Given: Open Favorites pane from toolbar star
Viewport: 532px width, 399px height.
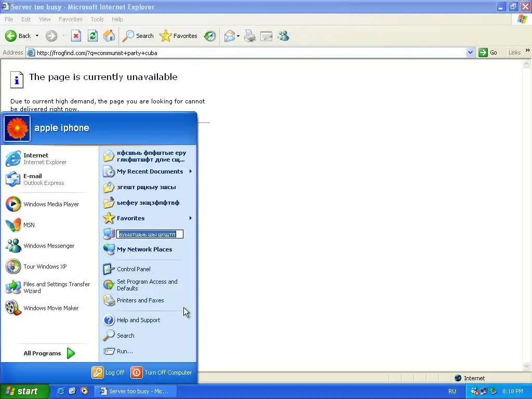Looking at the screenshot, I should pos(179,36).
